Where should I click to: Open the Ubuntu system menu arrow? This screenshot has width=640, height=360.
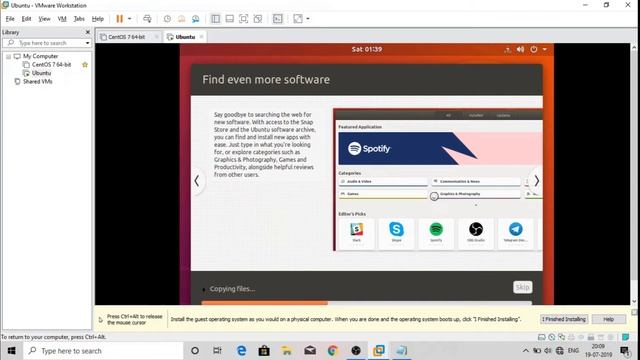click(x=544, y=49)
